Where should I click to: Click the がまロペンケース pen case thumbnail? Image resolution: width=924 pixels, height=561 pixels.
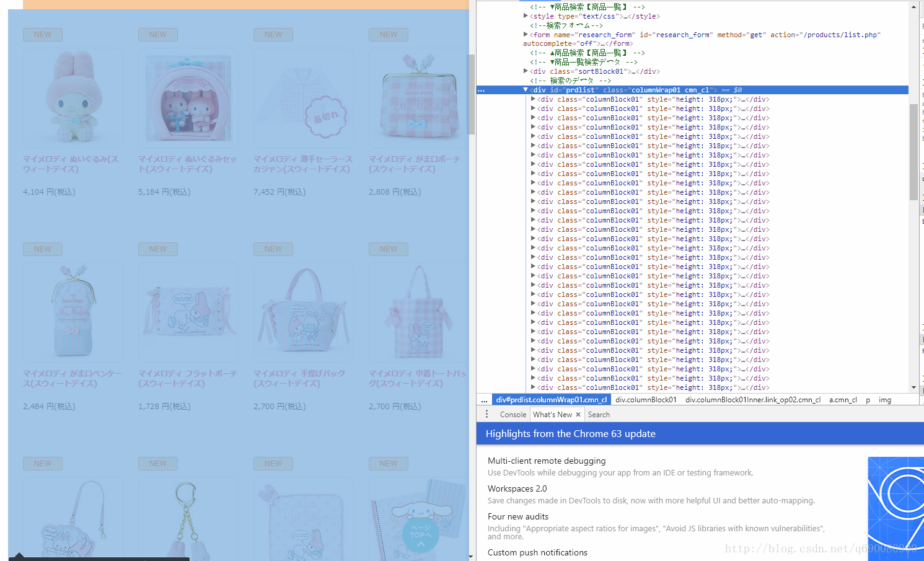(73, 312)
